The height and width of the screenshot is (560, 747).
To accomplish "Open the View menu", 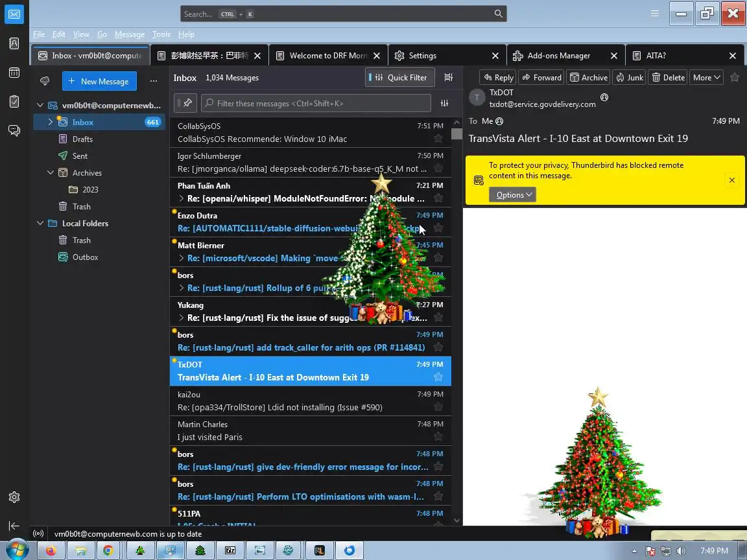I will click(x=81, y=34).
